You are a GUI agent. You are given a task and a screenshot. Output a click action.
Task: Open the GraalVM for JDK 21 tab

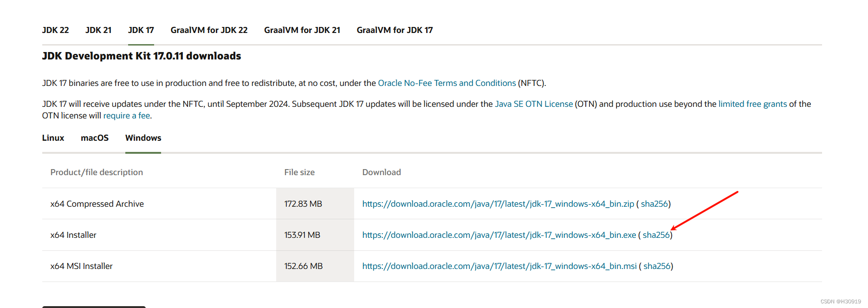302,30
